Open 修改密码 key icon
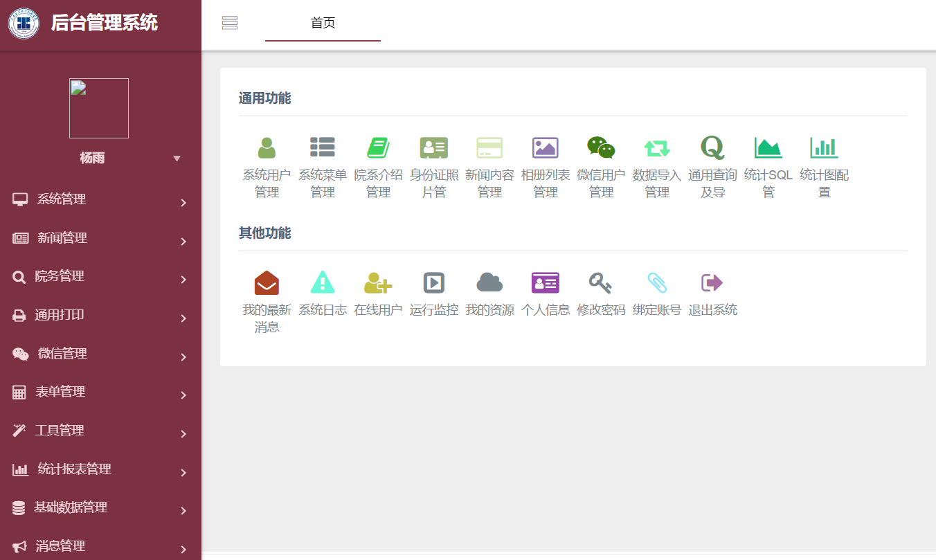Viewport: 936px width, 560px height. [x=600, y=282]
